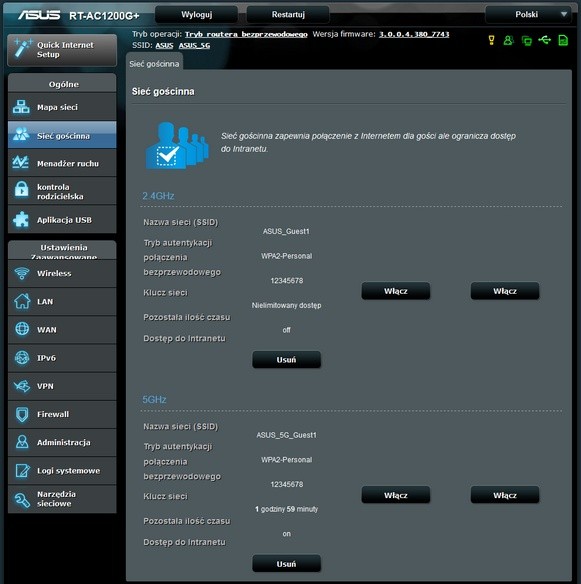Enable third 2.4GHz guest network with Włącz

tap(505, 291)
